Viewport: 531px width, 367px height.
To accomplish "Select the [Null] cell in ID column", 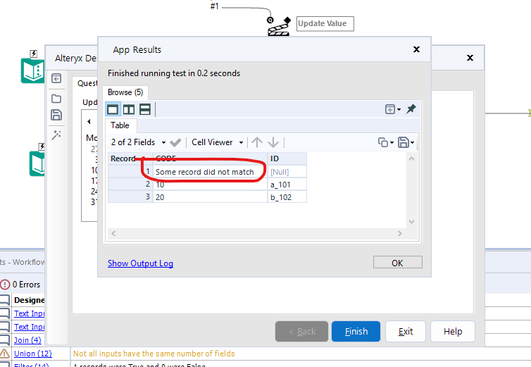I will (287, 172).
